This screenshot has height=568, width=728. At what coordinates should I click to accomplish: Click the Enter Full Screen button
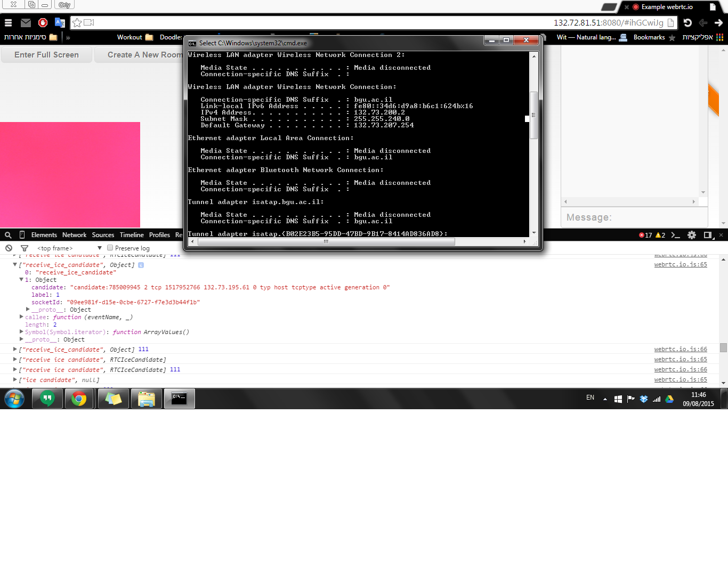[x=46, y=55]
